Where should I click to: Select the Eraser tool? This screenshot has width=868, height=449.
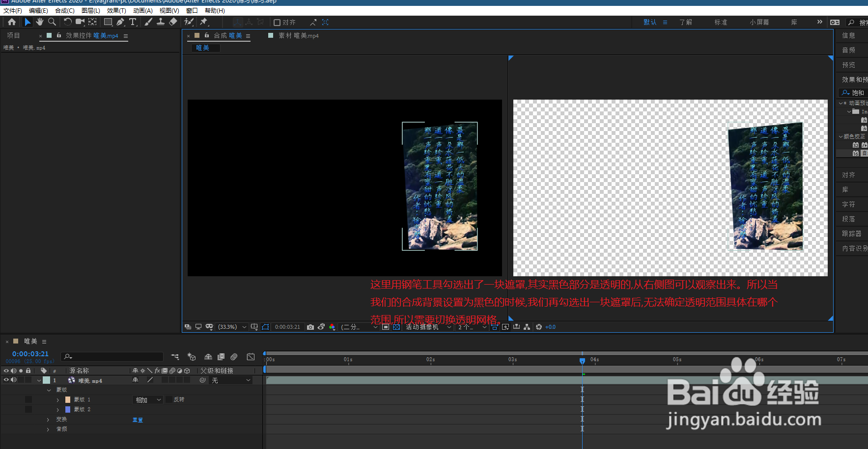click(x=173, y=22)
